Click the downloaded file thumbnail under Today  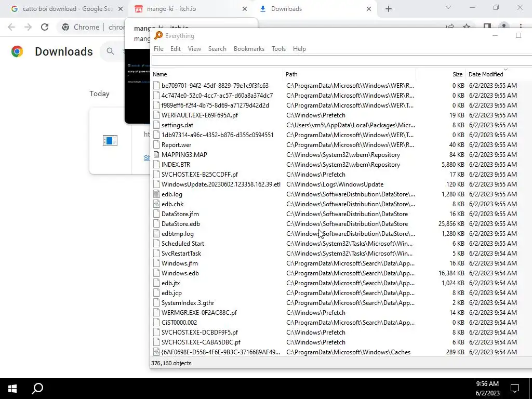(x=110, y=140)
